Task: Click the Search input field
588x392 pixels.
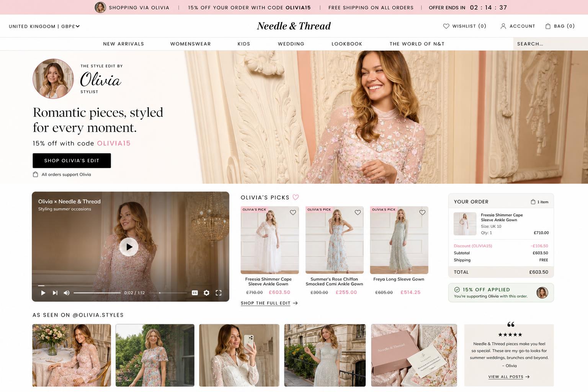Action: point(550,44)
